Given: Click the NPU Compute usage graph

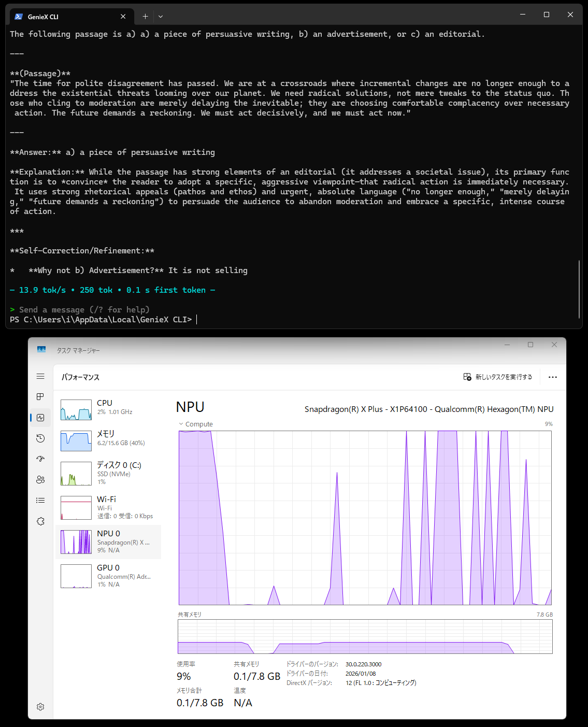Looking at the screenshot, I should [x=365, y=518].
